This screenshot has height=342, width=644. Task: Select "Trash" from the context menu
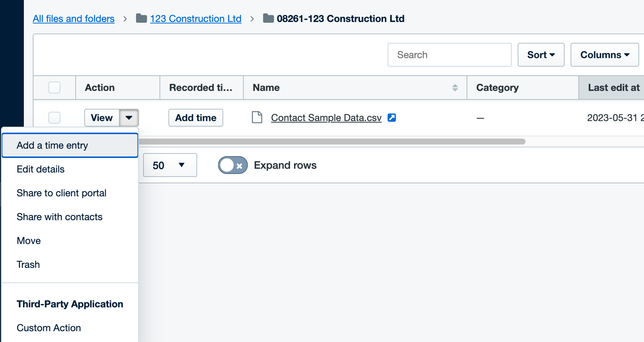click(28, 264)
